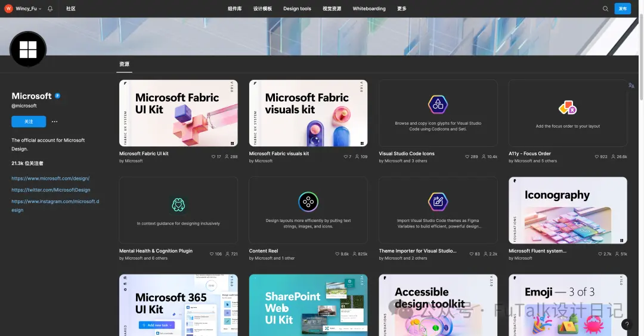
Task: Open the Iconography thumbnail
Action: (x=568, y=210)
